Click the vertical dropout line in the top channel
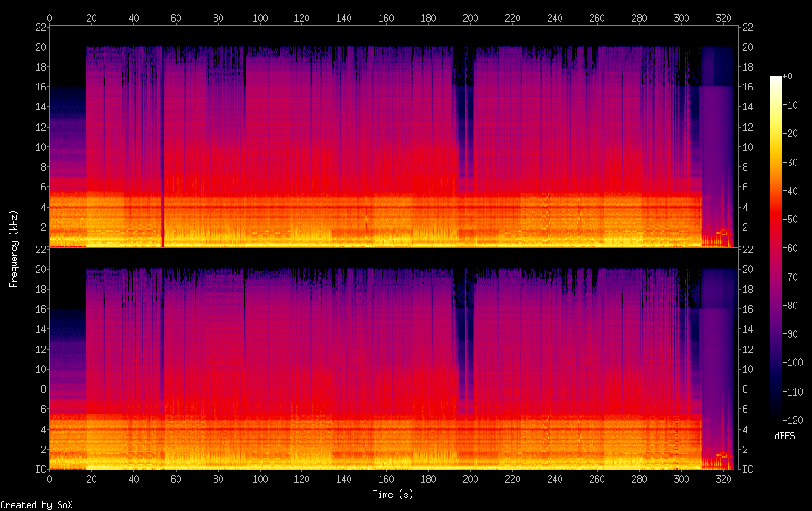This screenshot has height=511, width=812. 163,146
